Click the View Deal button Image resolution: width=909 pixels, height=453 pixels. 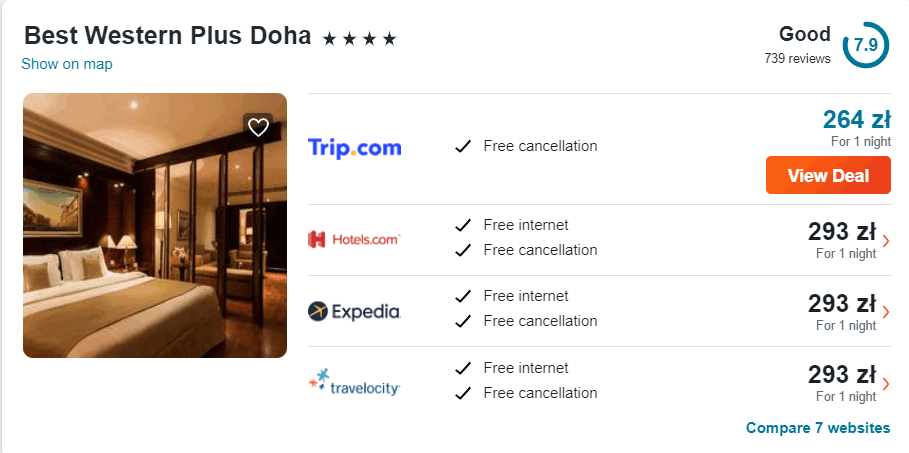click(x=828, y=175)
